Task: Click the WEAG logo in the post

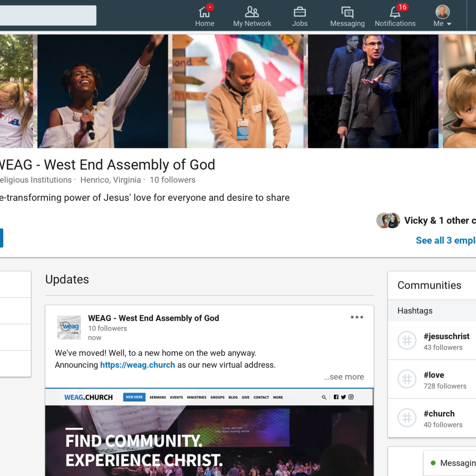Action: tap(69, 328)
